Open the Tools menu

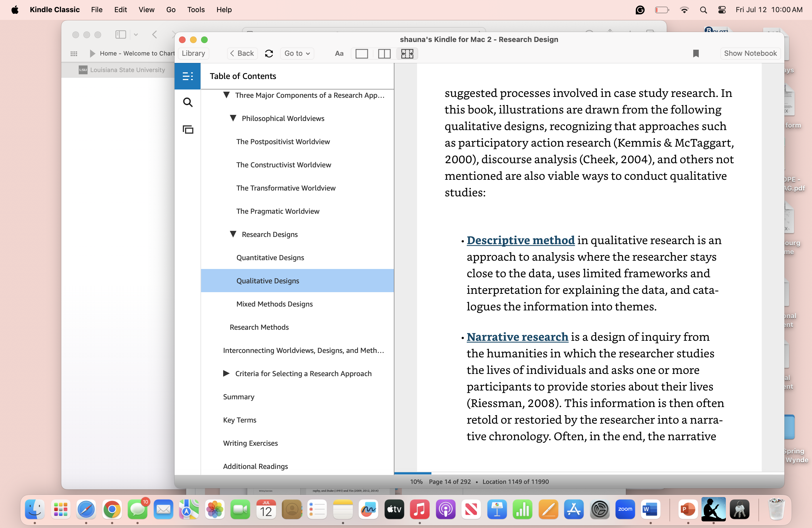[196, 10]
